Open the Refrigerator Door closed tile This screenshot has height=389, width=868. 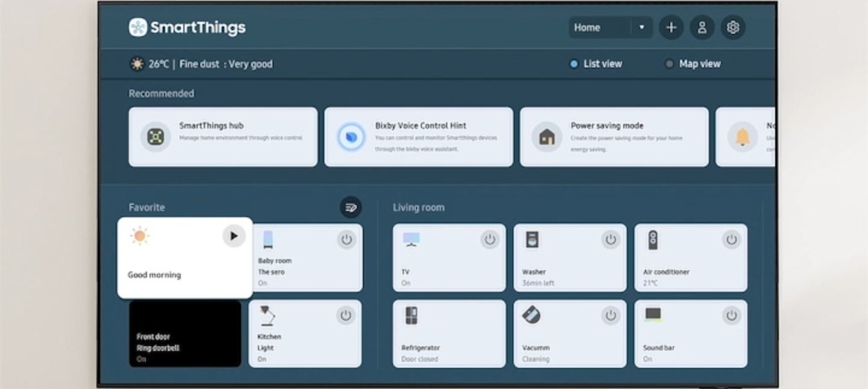(x=449, y=334)
